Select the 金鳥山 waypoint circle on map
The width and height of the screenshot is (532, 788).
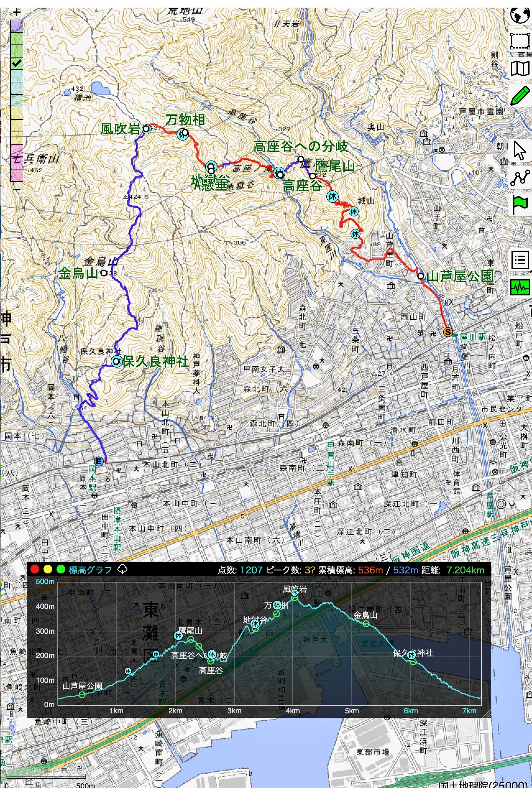coord(104,273)
